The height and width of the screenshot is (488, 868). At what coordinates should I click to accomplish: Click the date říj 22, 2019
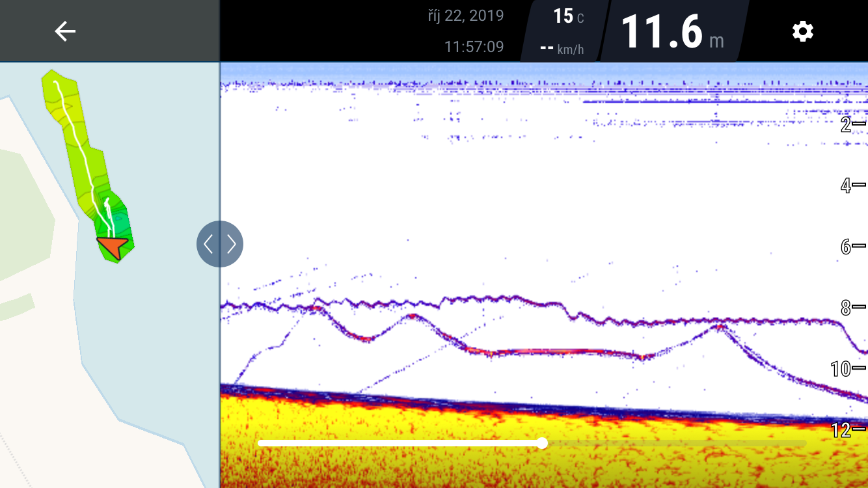465,16
